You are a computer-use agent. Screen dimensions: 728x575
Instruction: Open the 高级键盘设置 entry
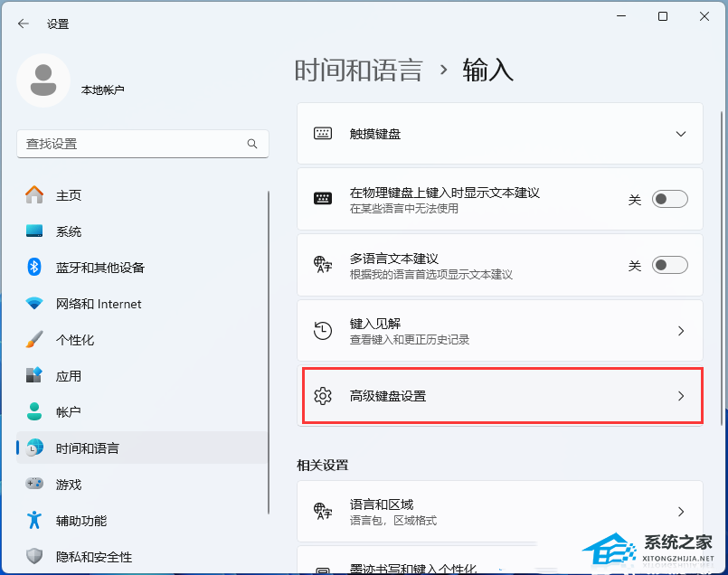coord(500,396)
